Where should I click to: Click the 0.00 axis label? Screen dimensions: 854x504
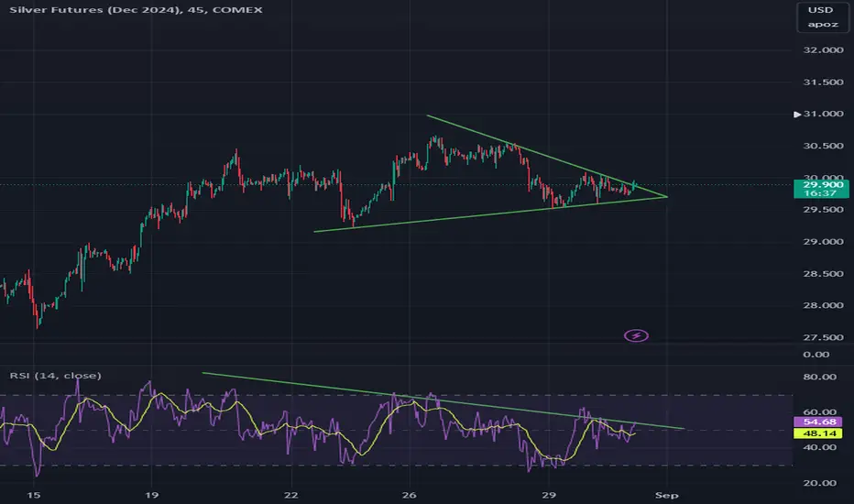tap(816, 355)
